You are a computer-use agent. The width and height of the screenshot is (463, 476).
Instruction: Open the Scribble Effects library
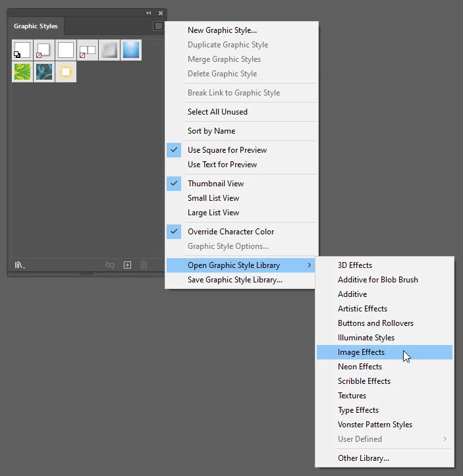coord(385,381)
